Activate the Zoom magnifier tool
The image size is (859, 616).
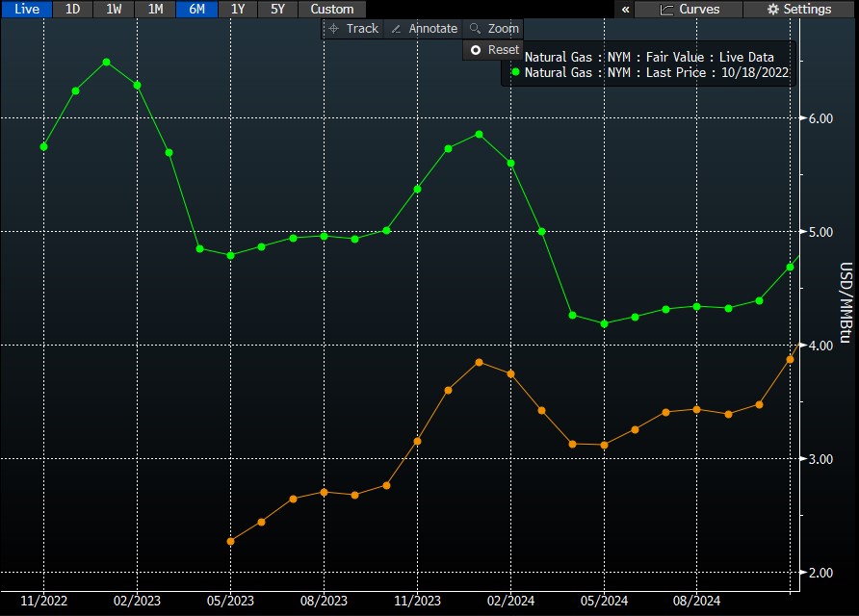click(x=494, y=29)
